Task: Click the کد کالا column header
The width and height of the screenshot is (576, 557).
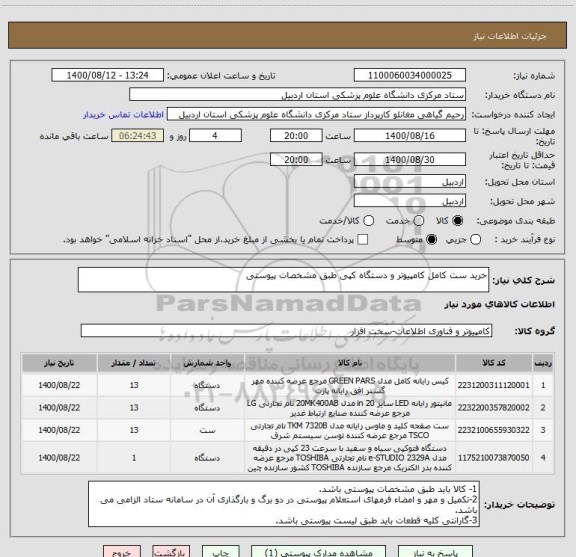Action: pyautogui.click(x=494, y=363)
